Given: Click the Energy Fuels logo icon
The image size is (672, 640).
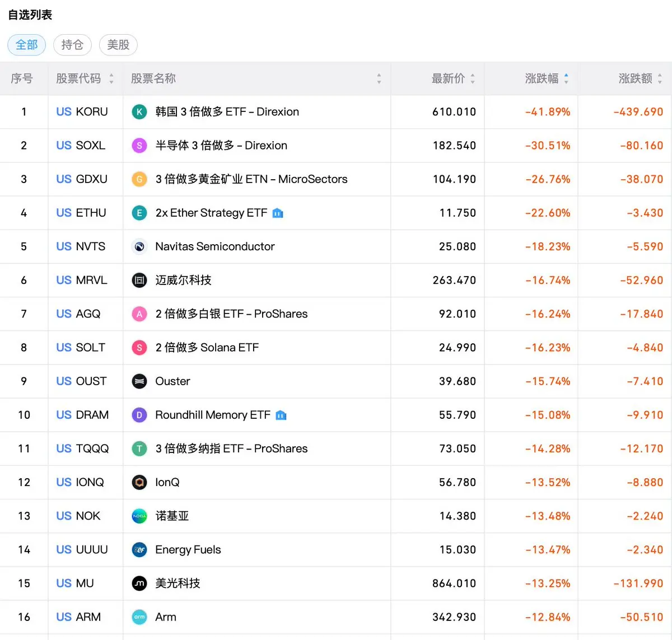Looking at the screenshot, I should click(139, 550).
